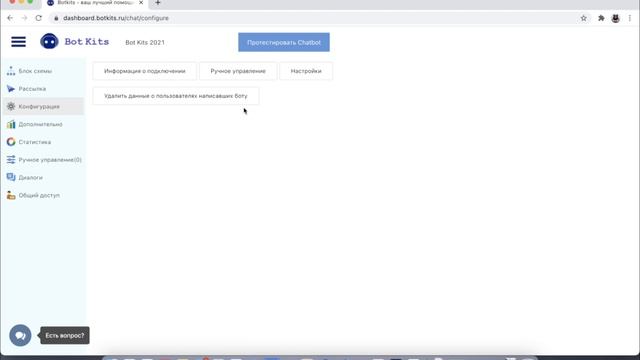Reload the page
This screenshot has height=360, width=640.
tap(38, 18)
